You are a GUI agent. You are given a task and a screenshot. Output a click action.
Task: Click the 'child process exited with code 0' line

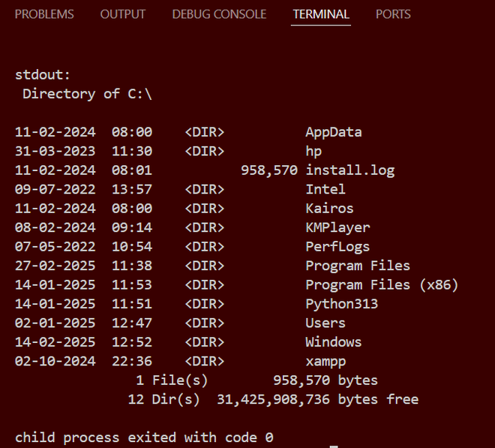(144, 437)
